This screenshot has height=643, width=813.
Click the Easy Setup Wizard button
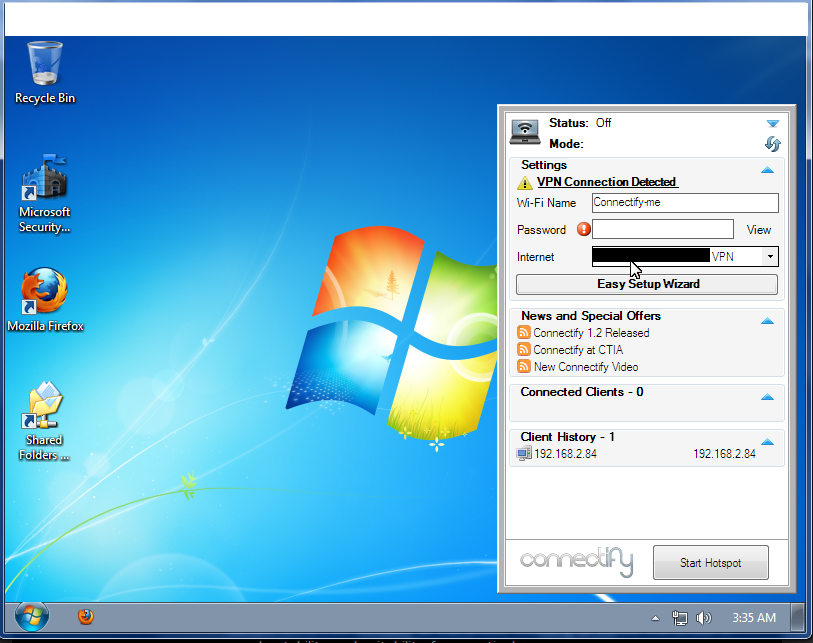[x=647, y=284]
